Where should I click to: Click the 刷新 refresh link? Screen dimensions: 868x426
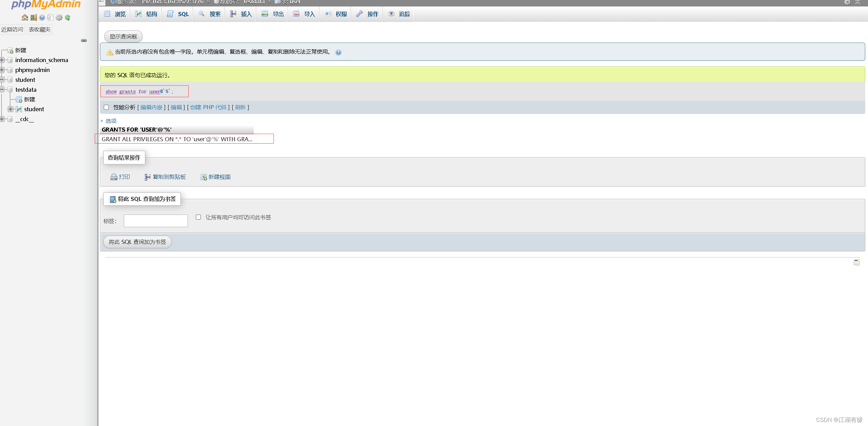[240, 107]
